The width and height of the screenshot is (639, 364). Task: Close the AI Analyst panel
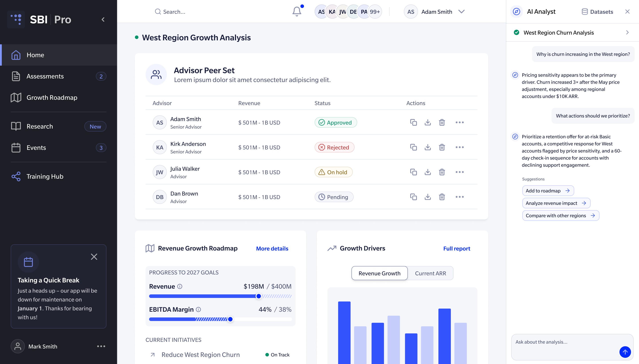(x=627, y=12)
